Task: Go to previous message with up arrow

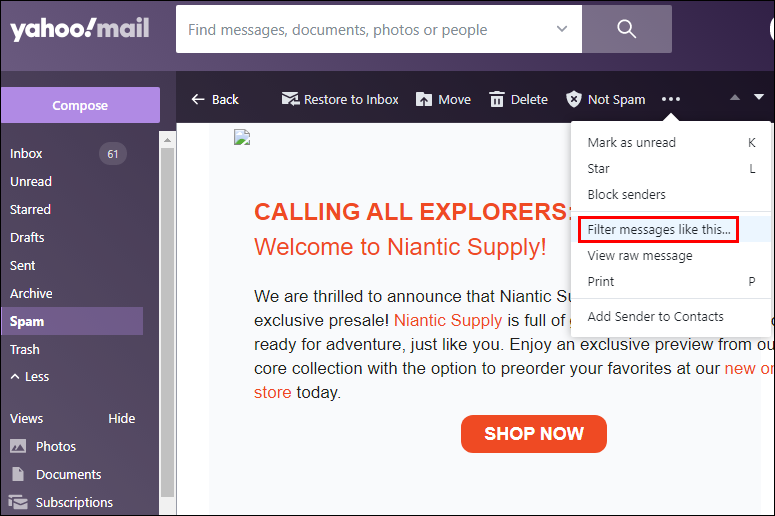Action: (734, 97)
